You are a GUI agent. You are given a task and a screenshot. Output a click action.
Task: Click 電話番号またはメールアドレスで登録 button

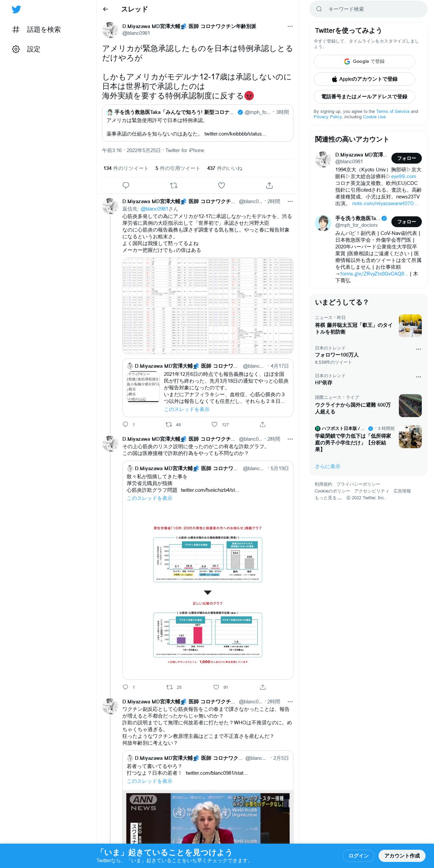coord(364,97)
